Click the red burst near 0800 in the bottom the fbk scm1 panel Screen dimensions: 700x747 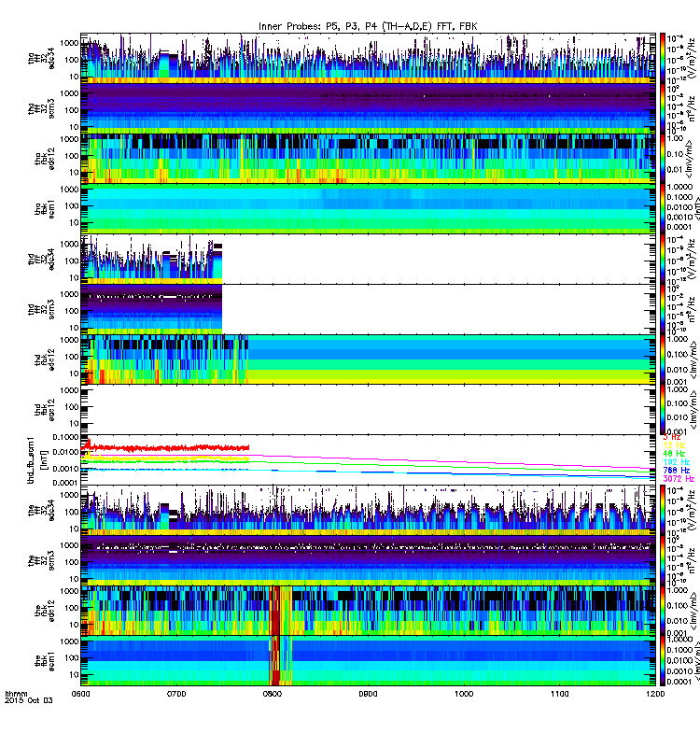[274, 661]
